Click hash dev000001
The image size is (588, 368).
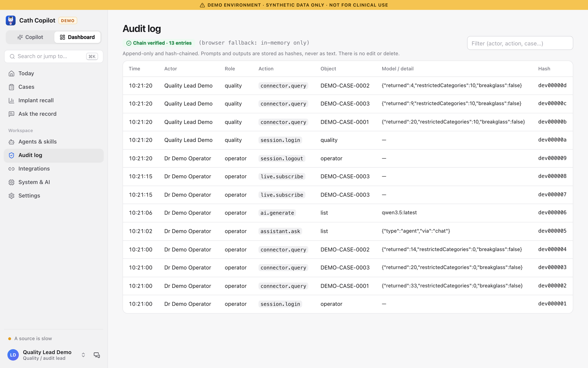[552, 304]
